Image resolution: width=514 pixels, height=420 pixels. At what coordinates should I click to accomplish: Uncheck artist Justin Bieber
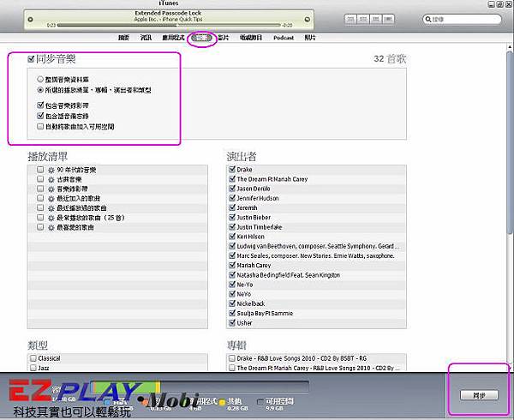tap(232, 217)
